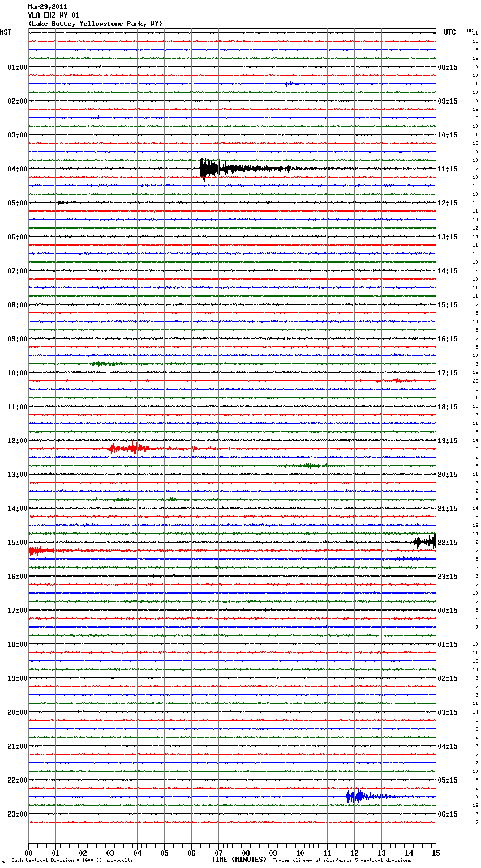This screenshot has width=481, height=868.
Task: Click the small blue spike below the 02:00 trace
Action: (98, 118)
